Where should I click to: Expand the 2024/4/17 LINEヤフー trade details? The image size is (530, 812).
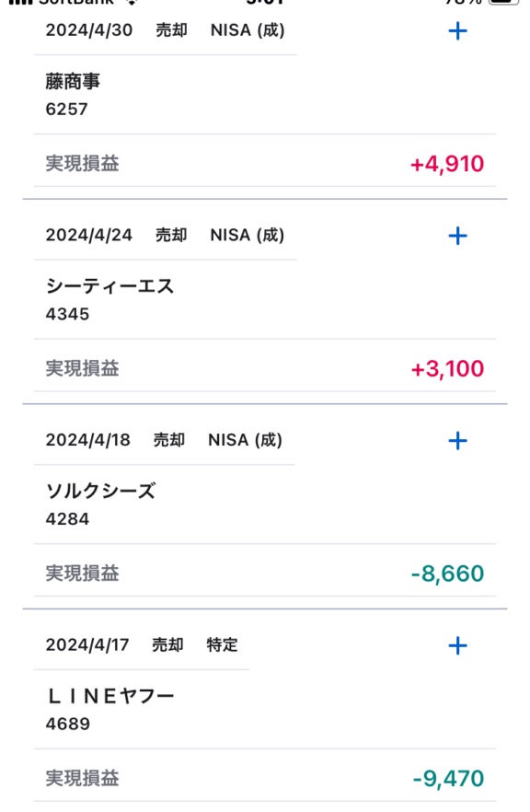457,645
